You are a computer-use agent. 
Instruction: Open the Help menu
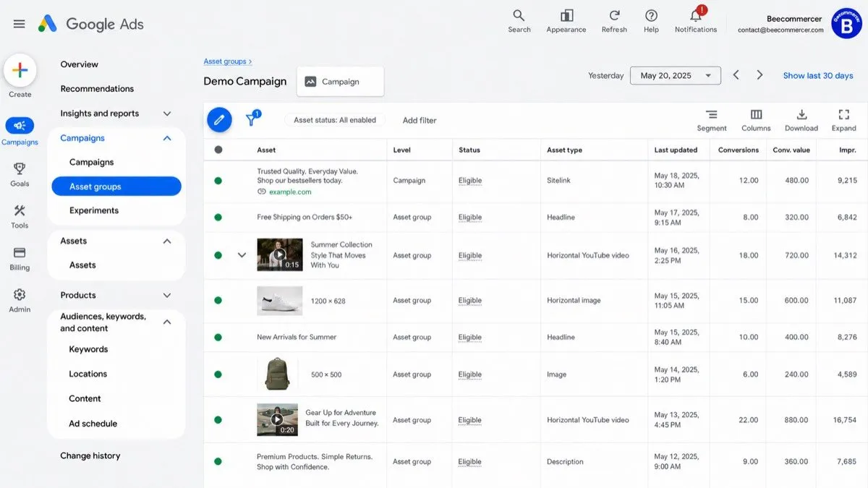point(651,21)
